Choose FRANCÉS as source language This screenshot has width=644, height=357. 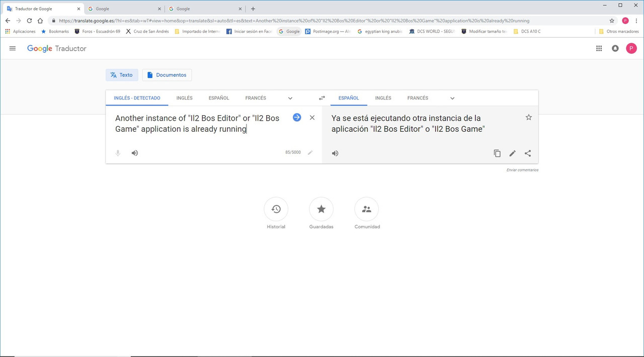256,98
